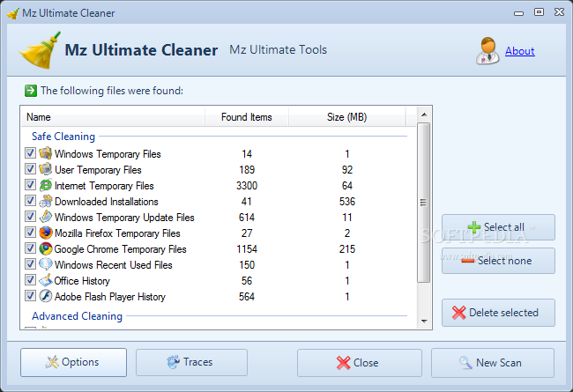Screen dimensions: 573x392
Task: Sort by the Found Items column header
Action: pos(247,117)
